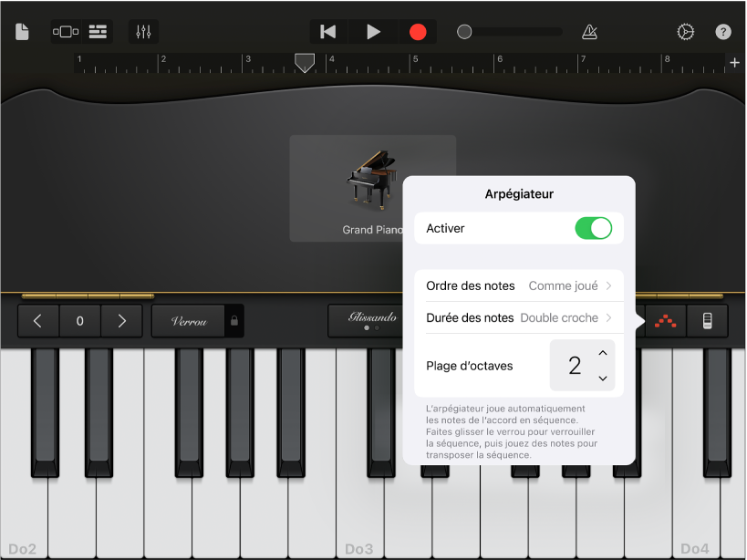
Task: Shift keyboard octave down with left arrow
Action: point(38,321)
